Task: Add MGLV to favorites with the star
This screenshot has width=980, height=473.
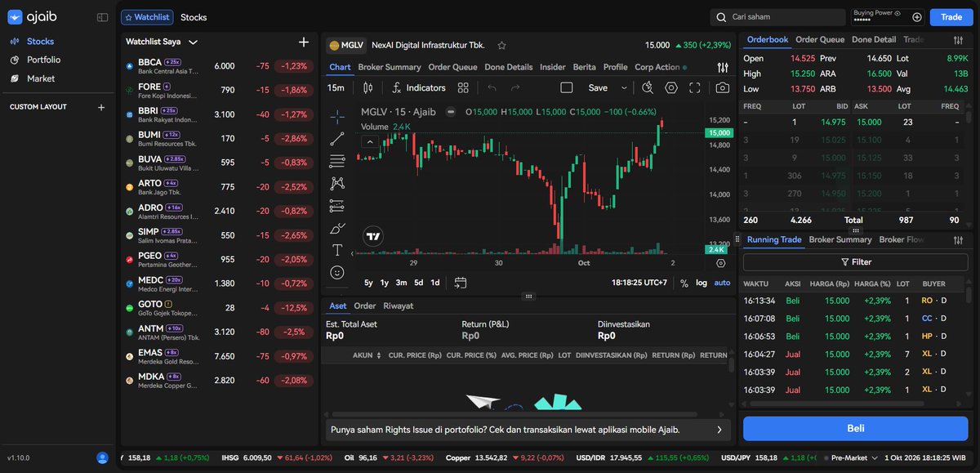Action: coord(501,46)
